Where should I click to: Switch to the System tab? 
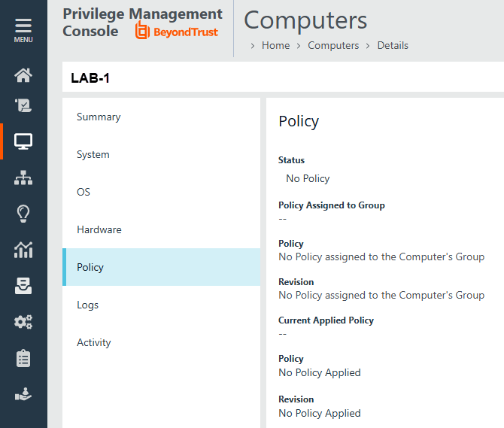(162, 154)
